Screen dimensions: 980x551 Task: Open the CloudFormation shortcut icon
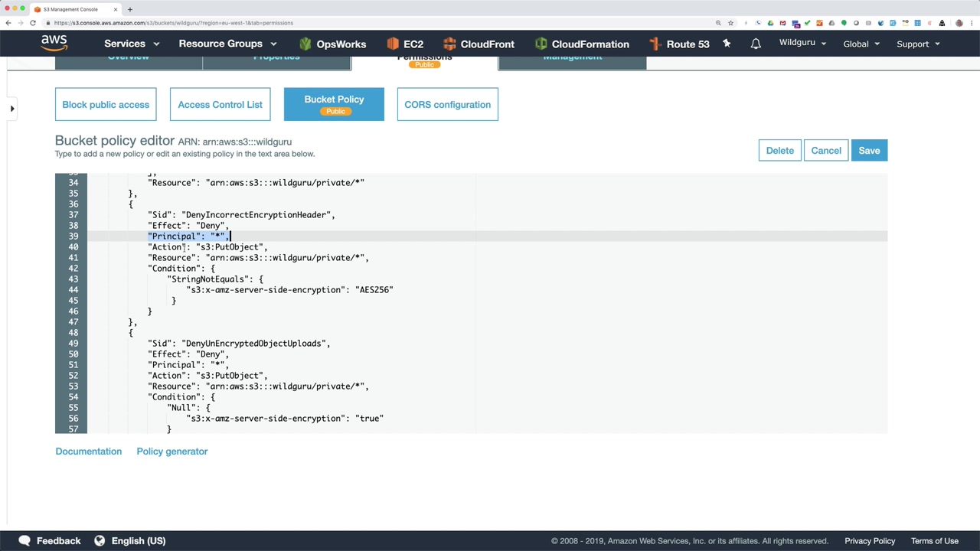541,44
